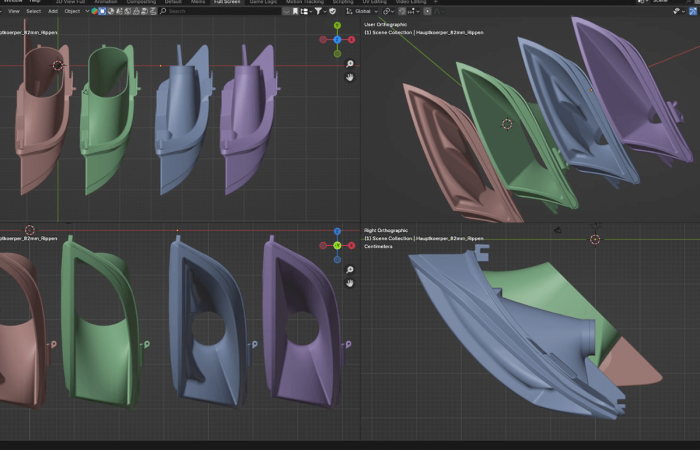Click zoom magnifier in bottom-left viewport
Image resolution: width=700 pixels, height=450 pixels.
tap(350, 270)
